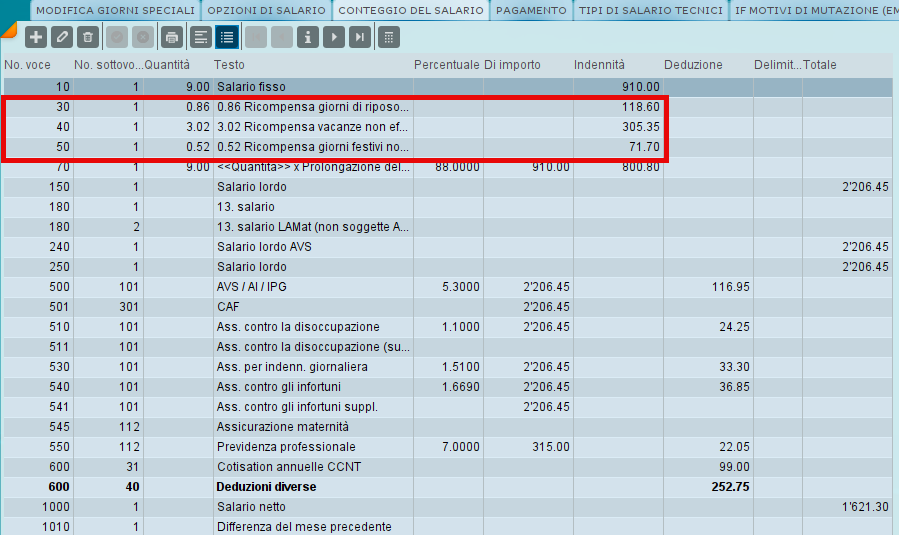This screenshot has height=535, width=899.
Task: Select the Salario netto row
Action: pyautogui.click(x=448, y=507)
